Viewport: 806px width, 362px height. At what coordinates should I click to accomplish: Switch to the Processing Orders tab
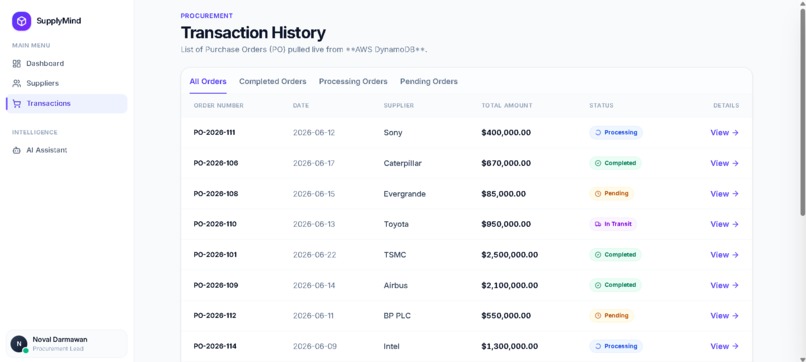tap(353, 81)
